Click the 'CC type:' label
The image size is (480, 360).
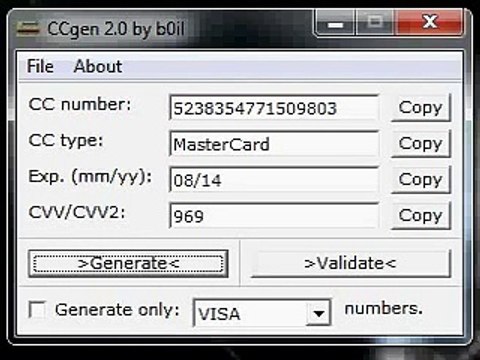(x=66, y=141)
